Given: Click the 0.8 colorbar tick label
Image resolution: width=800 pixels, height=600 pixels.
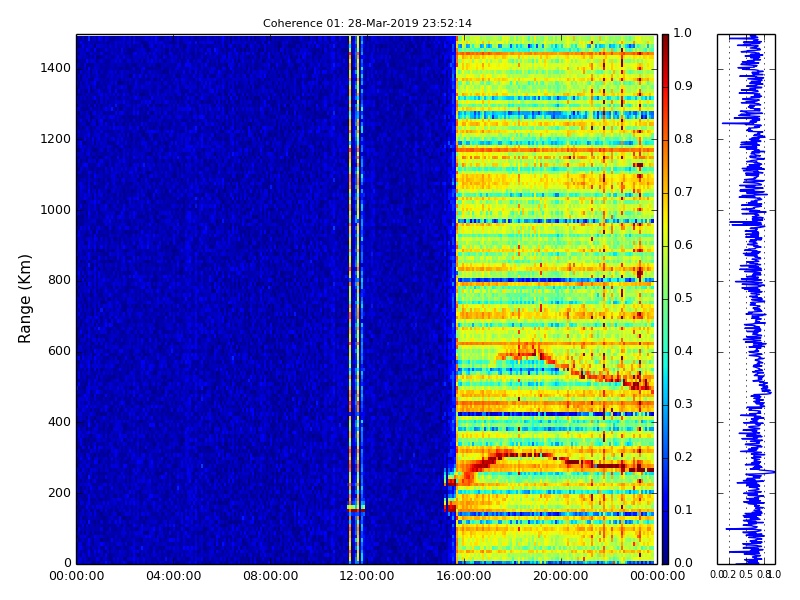Looking at the screenshot, I should [x=683, y=139].
